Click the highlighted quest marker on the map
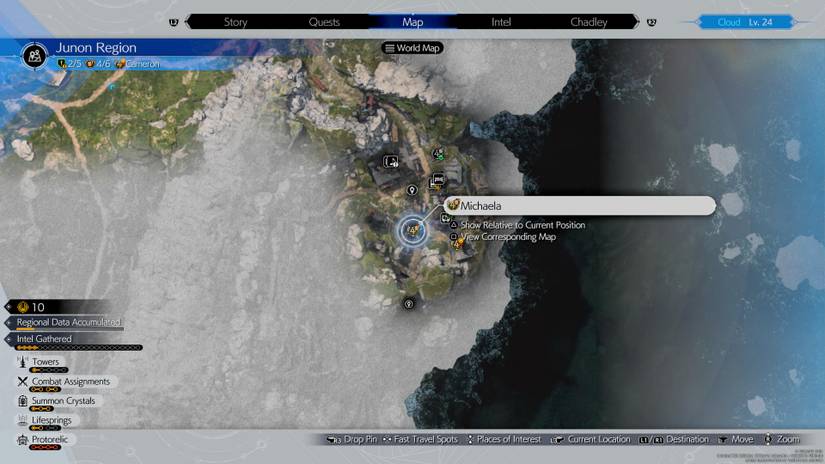 point(412,231)
